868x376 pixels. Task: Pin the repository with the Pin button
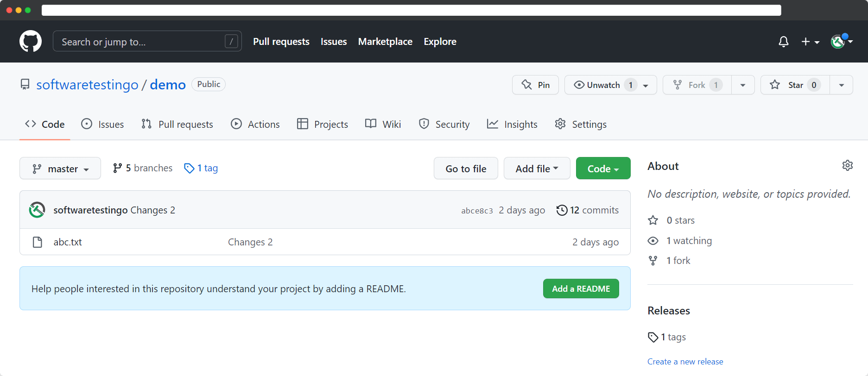tap(535, 85)
